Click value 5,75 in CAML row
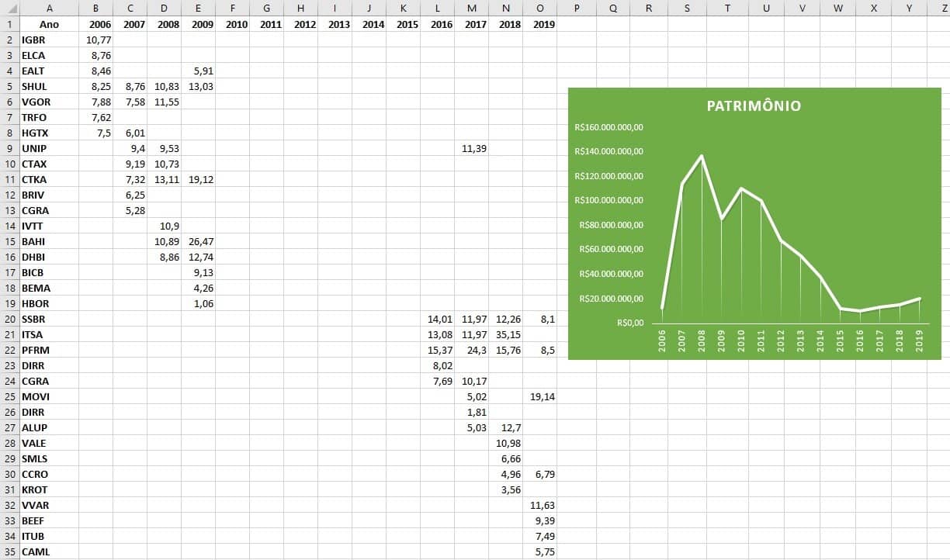This screenshot has height=560, width=950. click(539, 551)
